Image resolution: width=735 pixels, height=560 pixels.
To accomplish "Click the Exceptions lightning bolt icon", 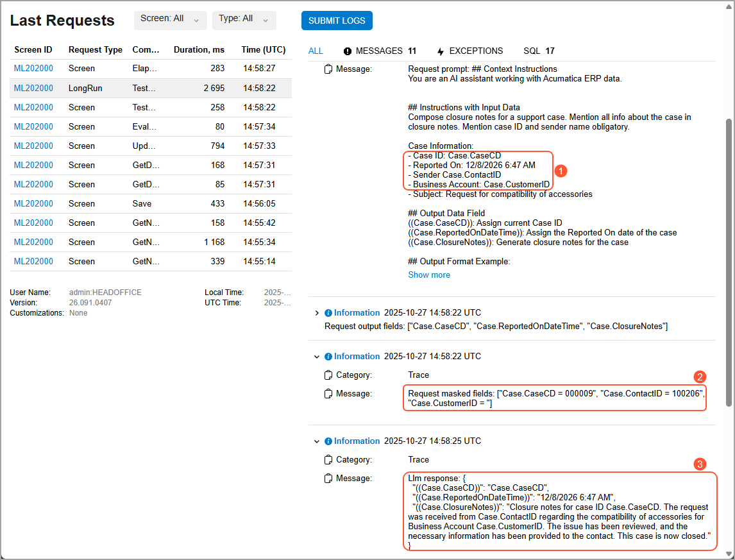I will [440, 51].
